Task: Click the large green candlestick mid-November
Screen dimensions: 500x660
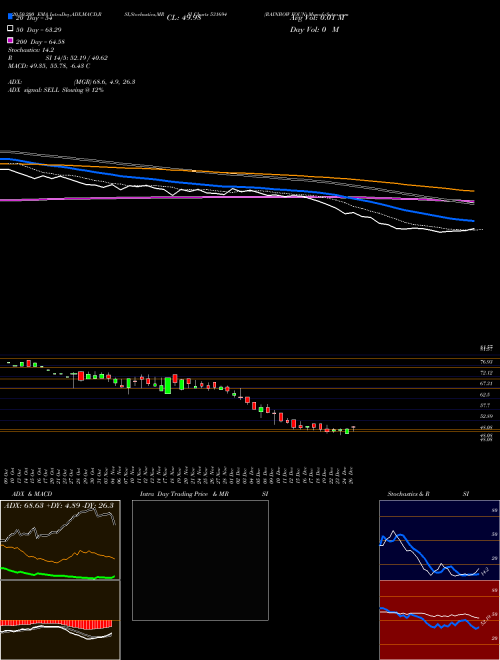Action: coord(168,386)
